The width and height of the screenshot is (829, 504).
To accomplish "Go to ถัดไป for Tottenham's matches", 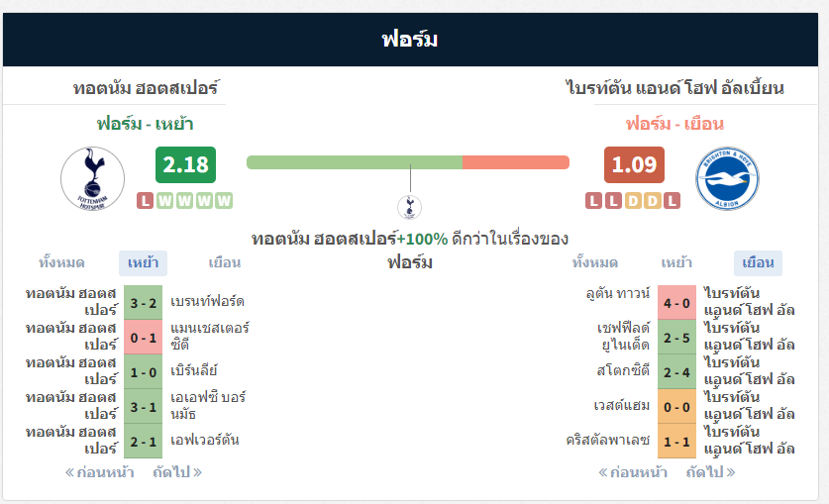I will point(177,471).
